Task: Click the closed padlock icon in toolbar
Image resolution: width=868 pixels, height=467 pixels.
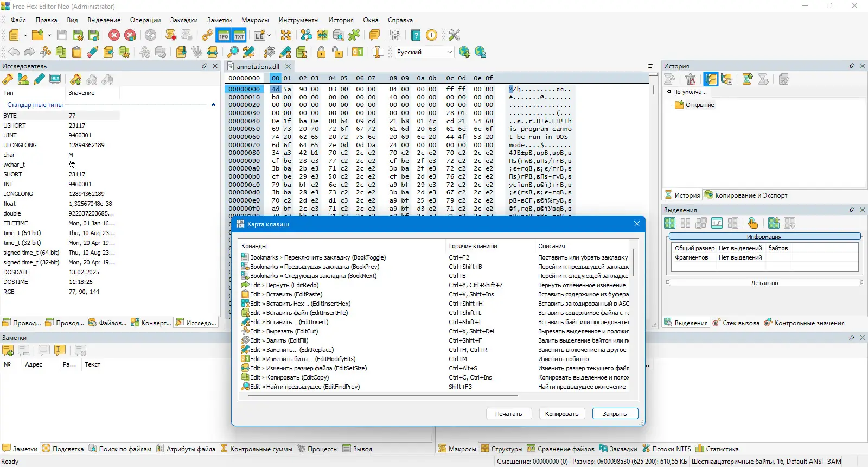Action: (x=322, y=52)
